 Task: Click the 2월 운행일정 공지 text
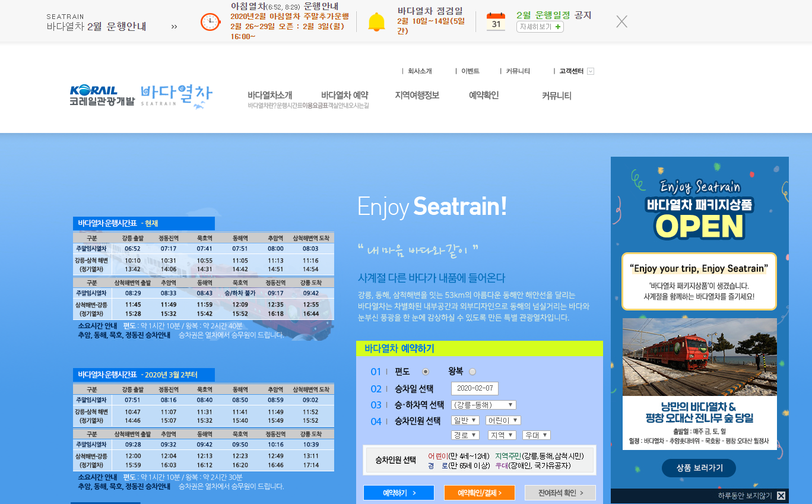click(554, 15)
